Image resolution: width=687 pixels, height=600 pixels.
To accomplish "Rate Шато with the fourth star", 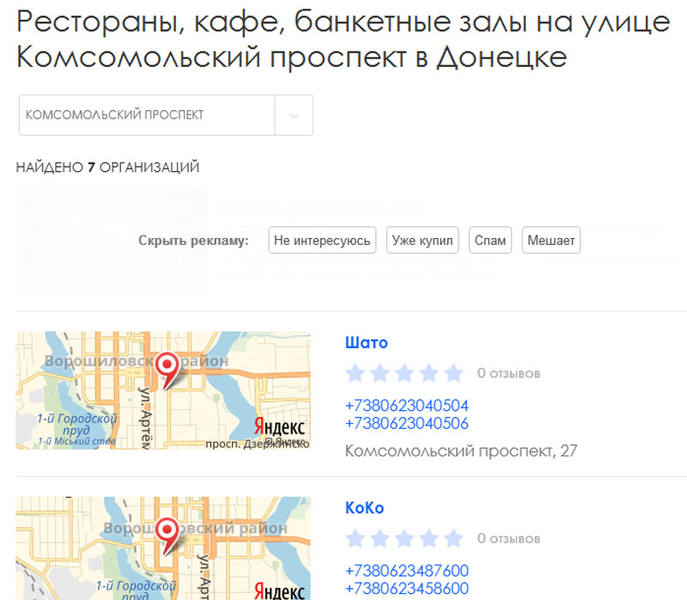I will tap(429, 373).
